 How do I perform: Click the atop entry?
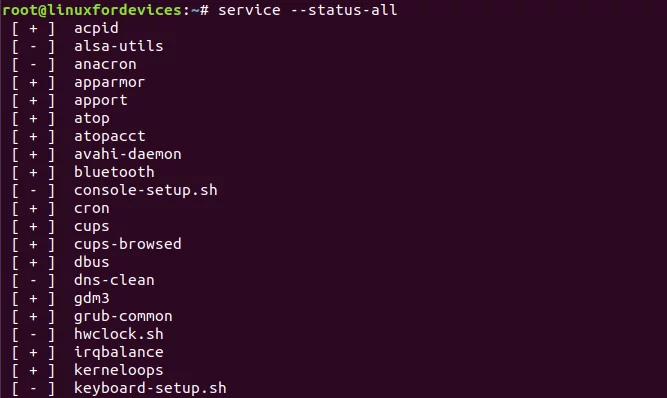(x=91, y=119)
